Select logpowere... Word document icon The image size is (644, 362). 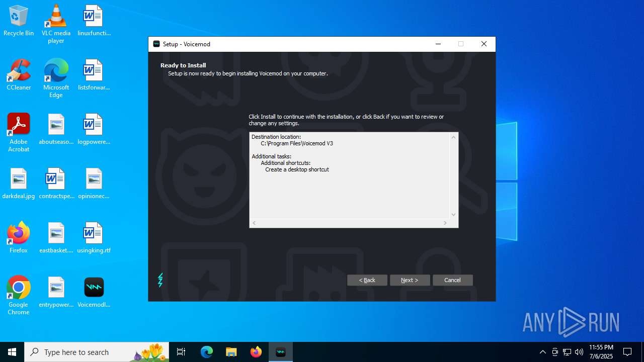94,129
